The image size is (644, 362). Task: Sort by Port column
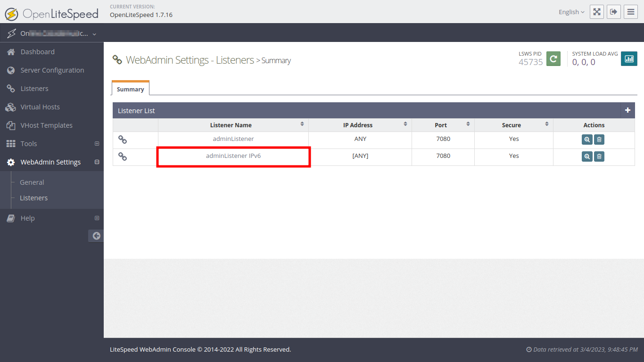click(443, 125)
